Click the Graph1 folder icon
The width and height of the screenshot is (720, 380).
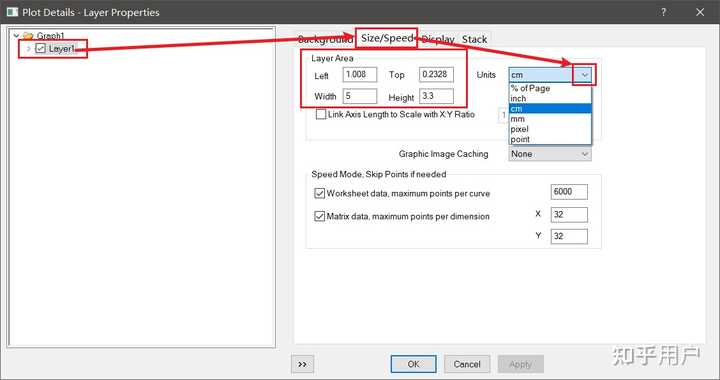(x=28, y=35)
